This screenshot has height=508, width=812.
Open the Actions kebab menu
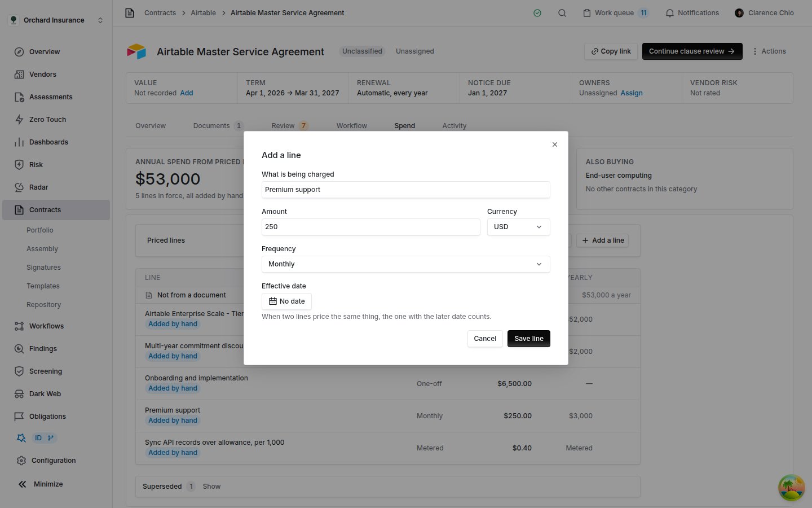769,51
